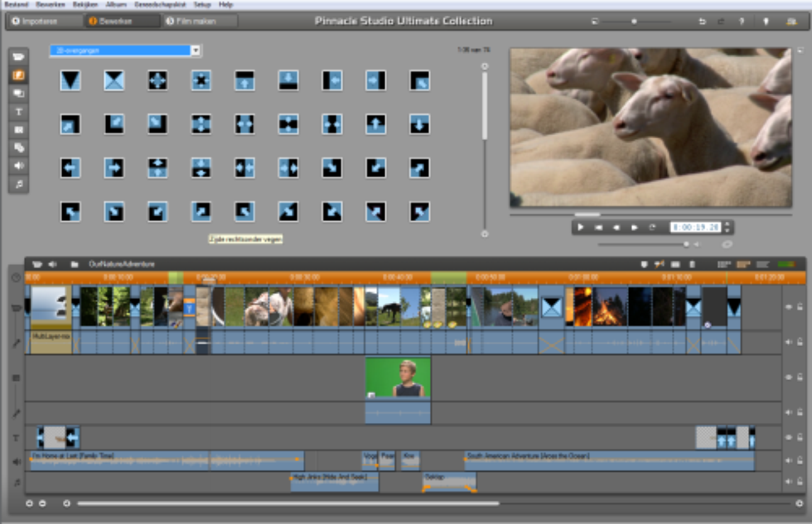Select the green screen clip on the overlay track
This screenshot has width=812, height=524.
coord(398,377)
